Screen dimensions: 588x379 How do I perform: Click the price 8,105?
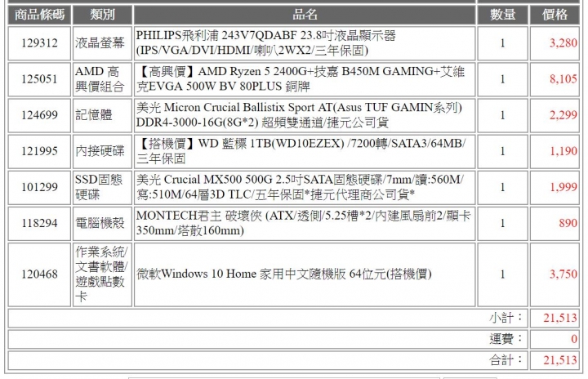point(563,79)
